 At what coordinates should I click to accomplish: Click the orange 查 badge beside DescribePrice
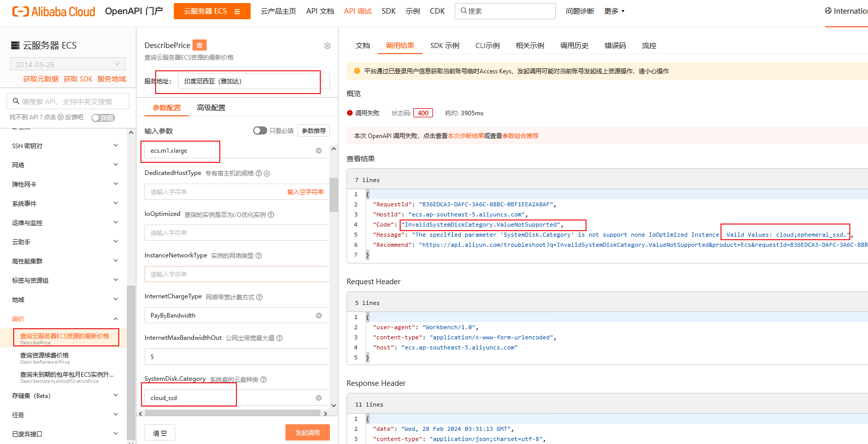[x=200, y=46]
